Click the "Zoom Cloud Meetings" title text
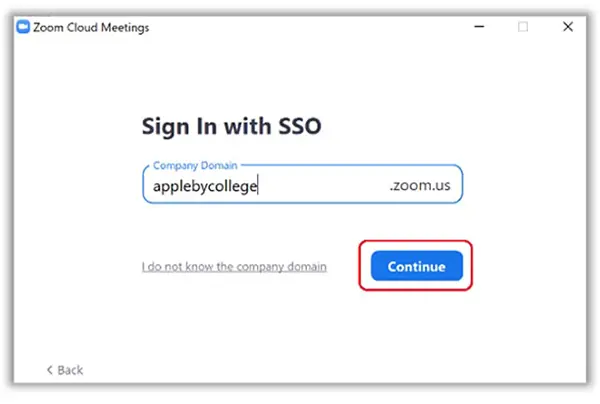The width and height of the screenshot is (600, 404). coord(91,28)
